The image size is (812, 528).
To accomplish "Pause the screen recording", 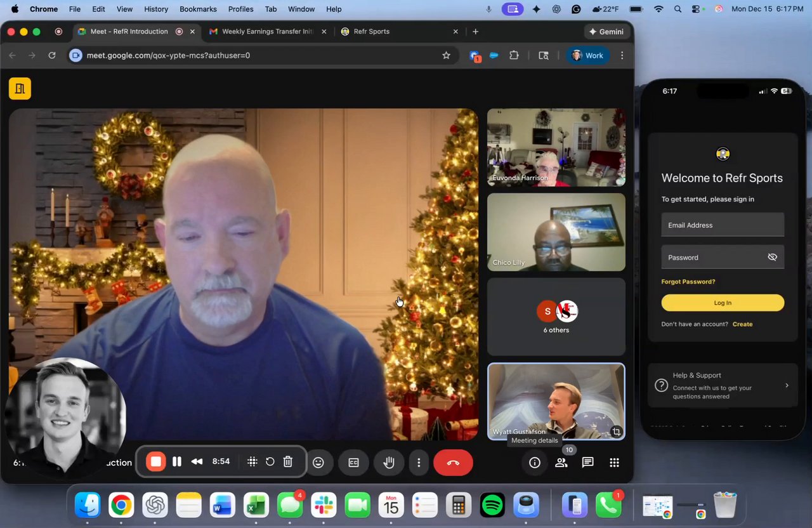I will point(177,462).
